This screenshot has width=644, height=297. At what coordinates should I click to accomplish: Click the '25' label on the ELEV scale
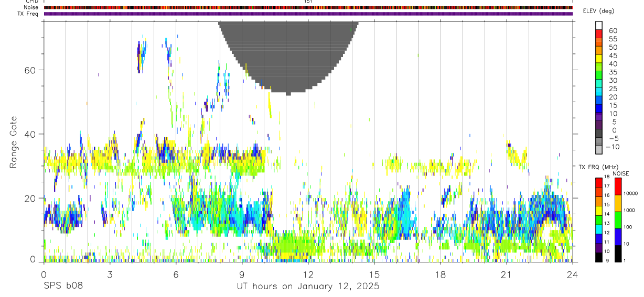pos(614,89)
